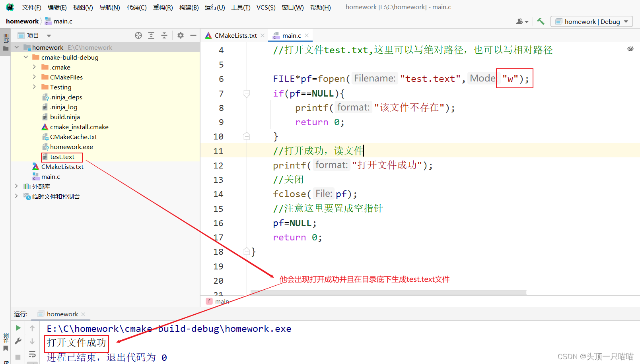
Task: Open the 构建(B) menu
Action: point(189,7)
